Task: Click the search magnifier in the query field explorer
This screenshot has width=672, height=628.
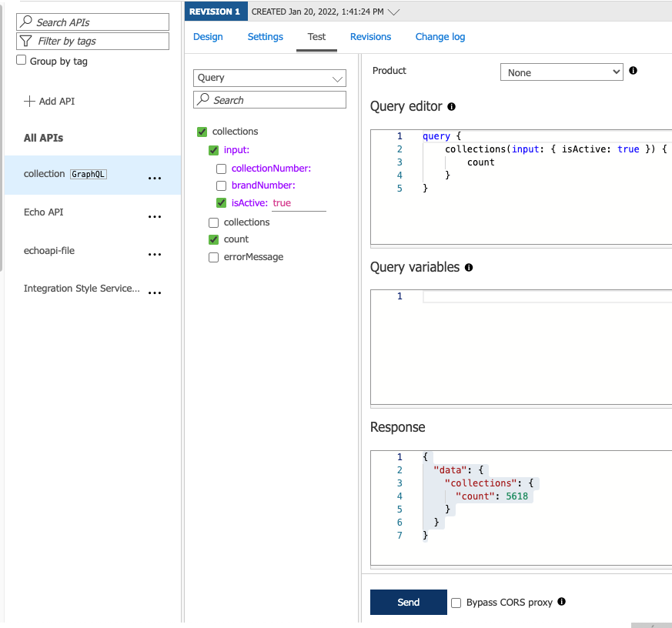Action: pyautogui.click(x=204, y=99)
